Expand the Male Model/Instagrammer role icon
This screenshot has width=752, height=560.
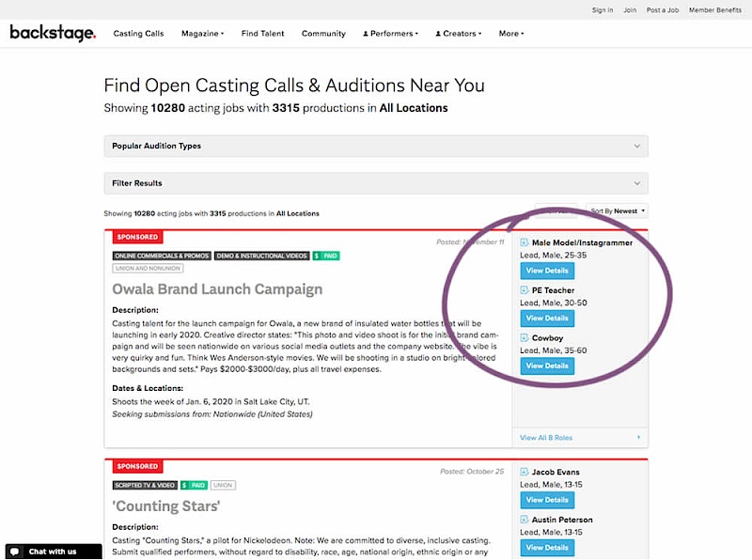coord(525,243)
